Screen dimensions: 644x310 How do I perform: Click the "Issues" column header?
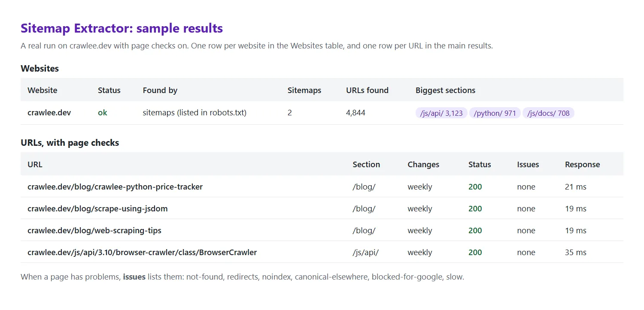click(528, 165)
